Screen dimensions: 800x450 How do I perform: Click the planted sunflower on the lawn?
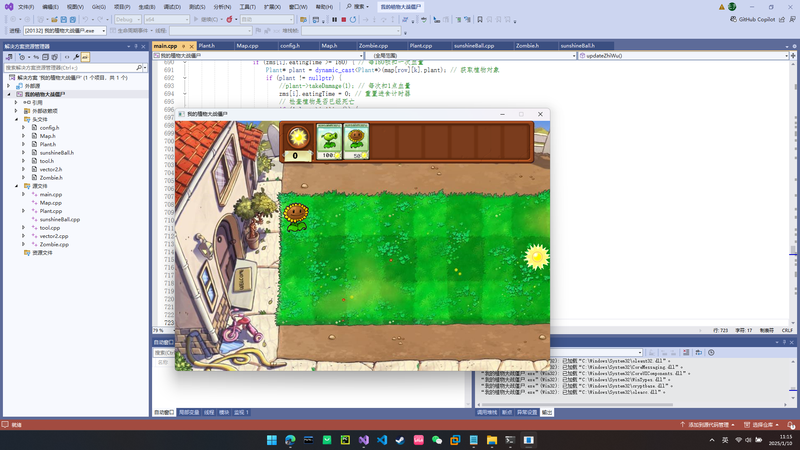pyautogui.click(x=295, y=216)
